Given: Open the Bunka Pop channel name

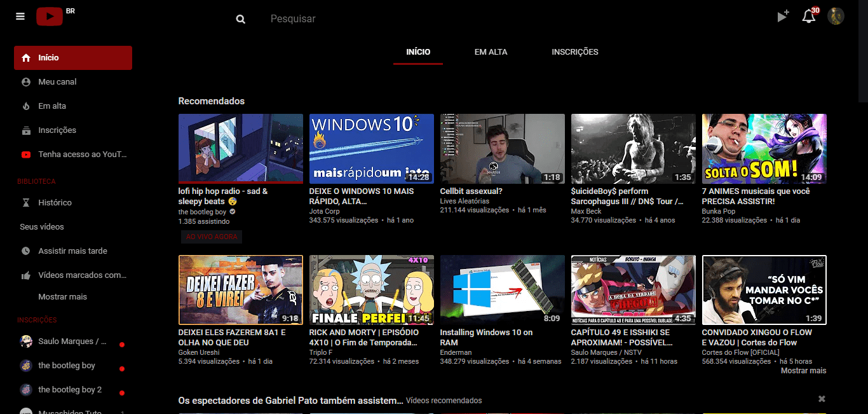Looking at the screenshot, I should 719,211.
